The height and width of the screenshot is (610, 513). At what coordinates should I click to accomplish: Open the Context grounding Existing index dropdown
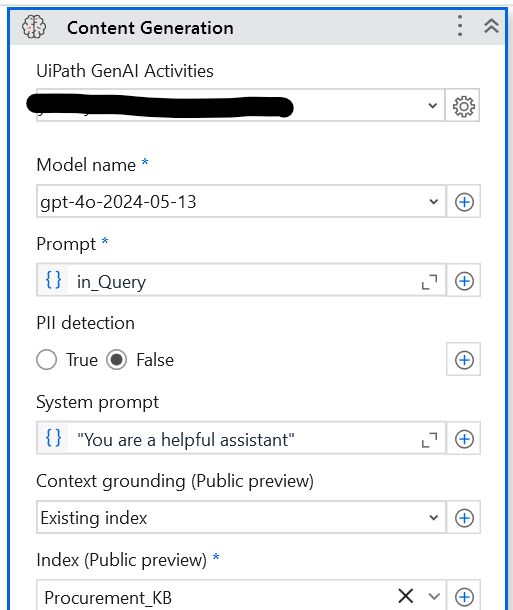click(x=241, y=517)
